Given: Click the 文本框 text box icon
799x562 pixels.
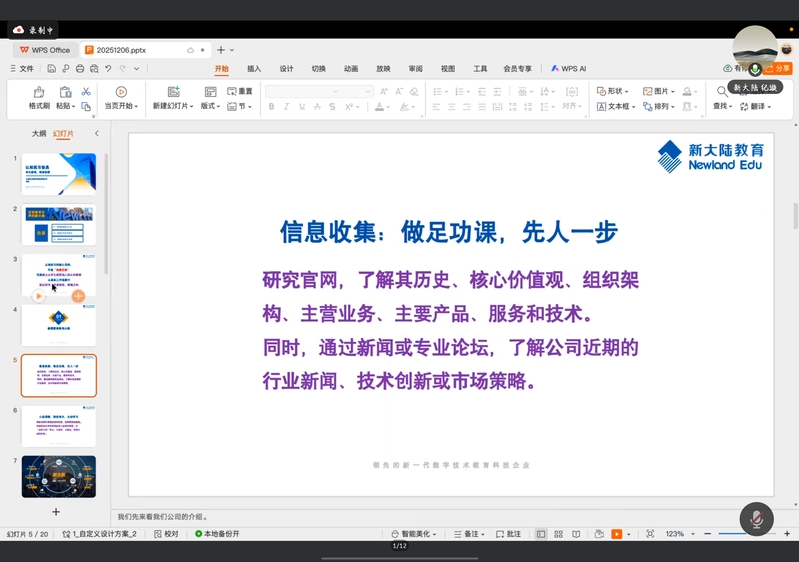Looking at the screenshot, I should tap(615, 107).
